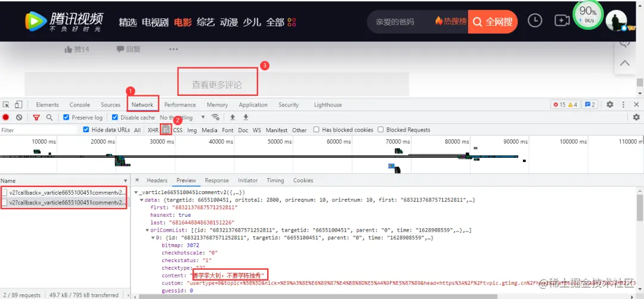Select the CSS filter type

[x=178, y=130]
